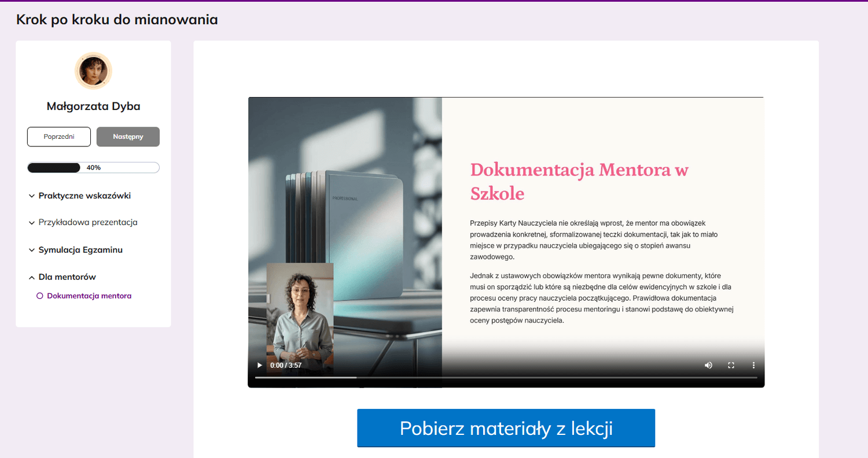
Task: Collapse the Dla mentorów section chevron
Action: [x=32, y=278]
